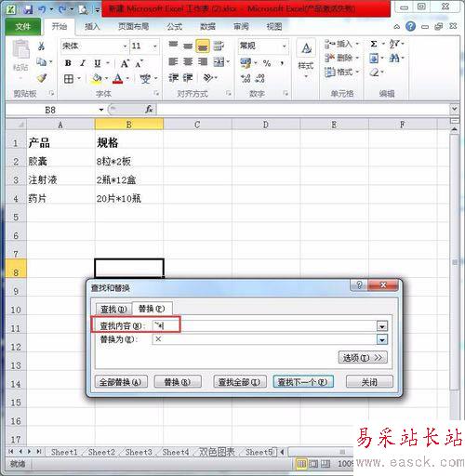Select the Sheet2 worksheet tab
This screenshot has width=465, height=476.
101,452
